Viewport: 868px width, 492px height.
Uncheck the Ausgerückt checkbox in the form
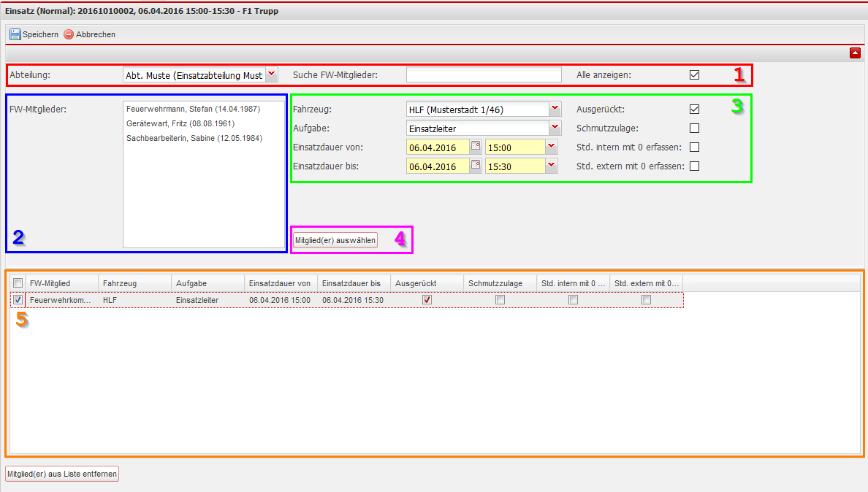(694, 109)
